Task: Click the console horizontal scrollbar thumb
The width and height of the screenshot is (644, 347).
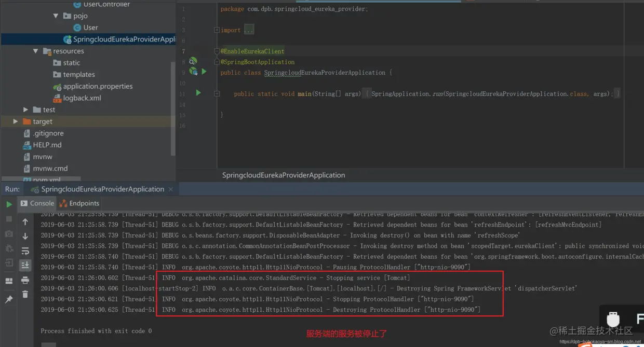Action: click(48, 345)
